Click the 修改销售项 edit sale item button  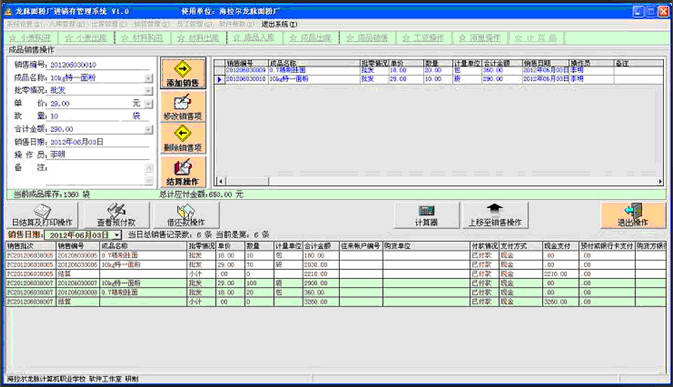183,107
